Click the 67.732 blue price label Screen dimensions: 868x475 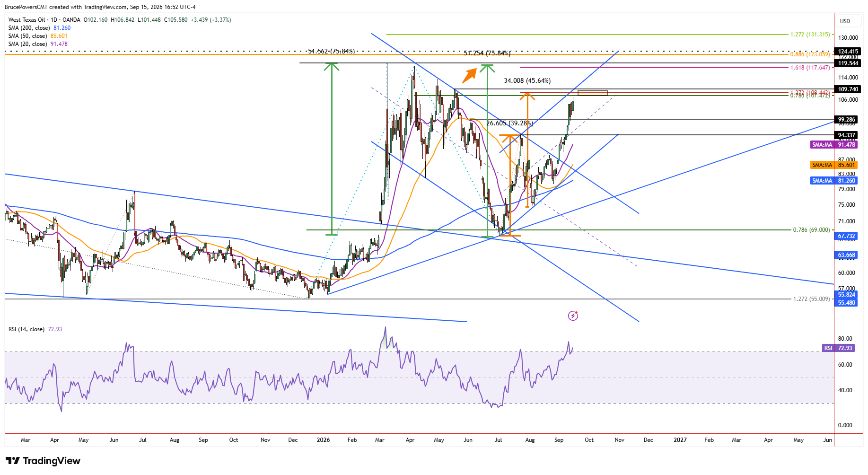[846, 236]
